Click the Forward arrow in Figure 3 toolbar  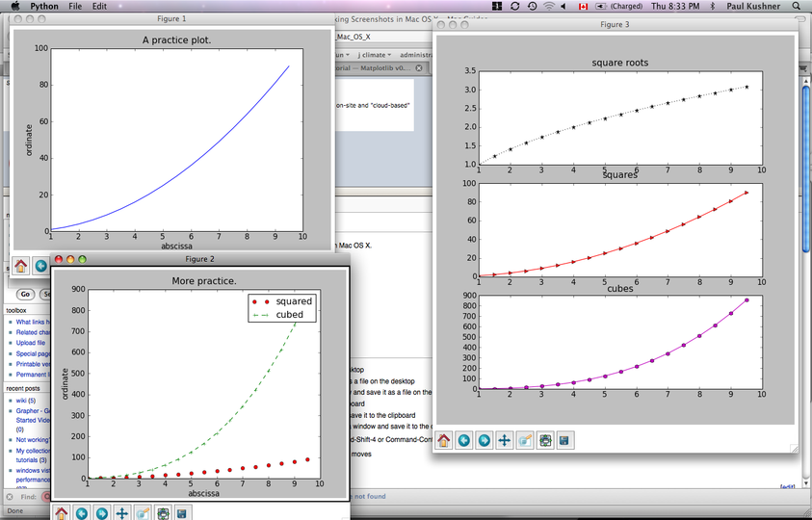pos(485,440)
